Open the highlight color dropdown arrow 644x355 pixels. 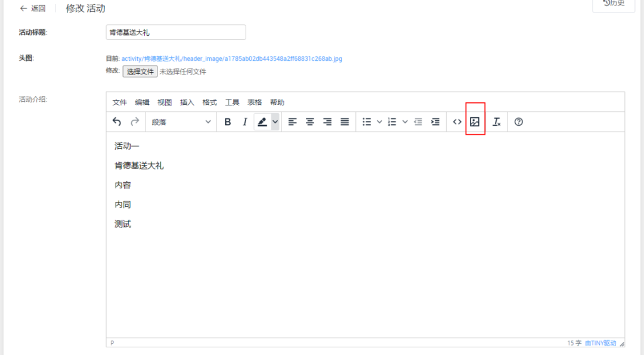[x=275, y=122]
